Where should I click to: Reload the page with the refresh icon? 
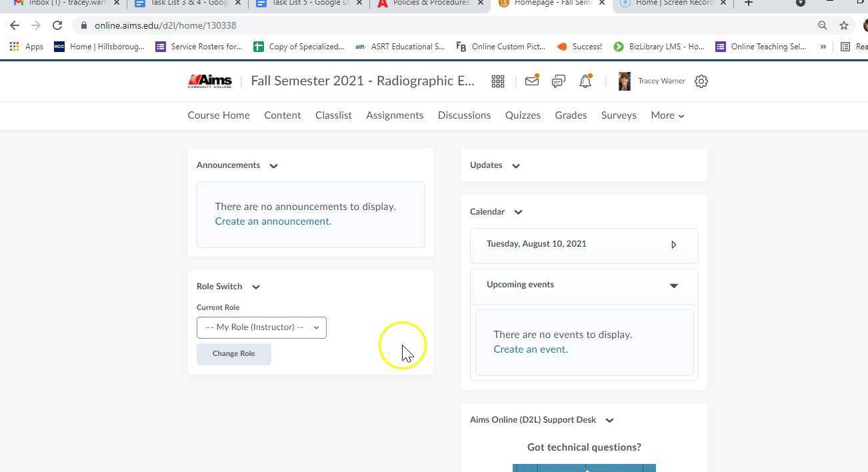click(x=57, y=25)
